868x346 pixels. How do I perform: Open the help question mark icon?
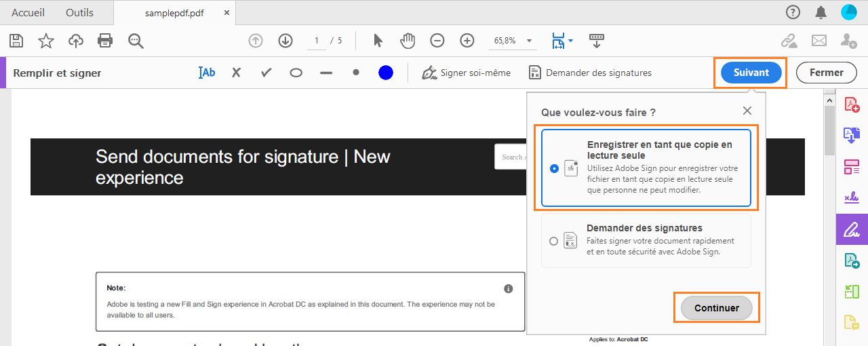tap(793, 12)
